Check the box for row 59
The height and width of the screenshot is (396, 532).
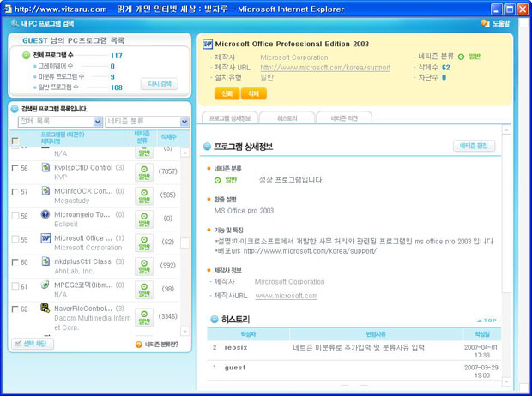[x=15, y=239]
